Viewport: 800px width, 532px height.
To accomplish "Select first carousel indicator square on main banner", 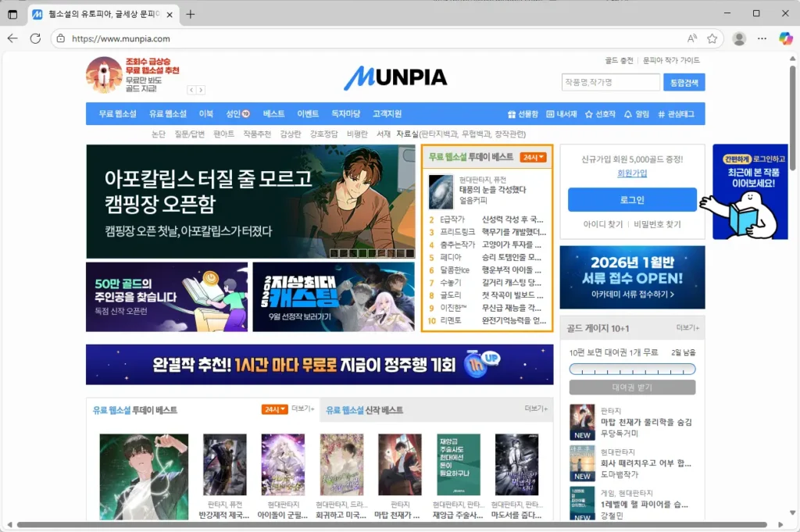I will pyautogui.click(x=334, y=253).
